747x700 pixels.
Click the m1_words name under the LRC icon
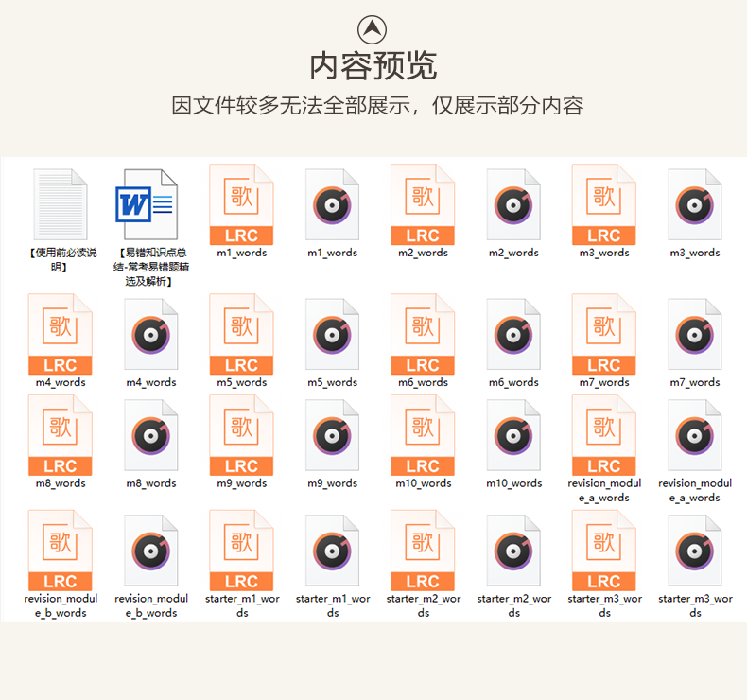[x=241, y=253]
